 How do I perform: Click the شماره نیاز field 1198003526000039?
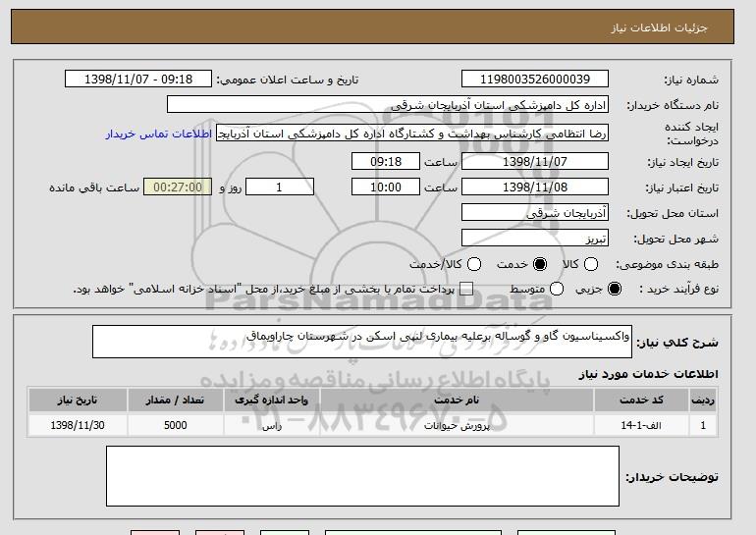coord(535,80)
